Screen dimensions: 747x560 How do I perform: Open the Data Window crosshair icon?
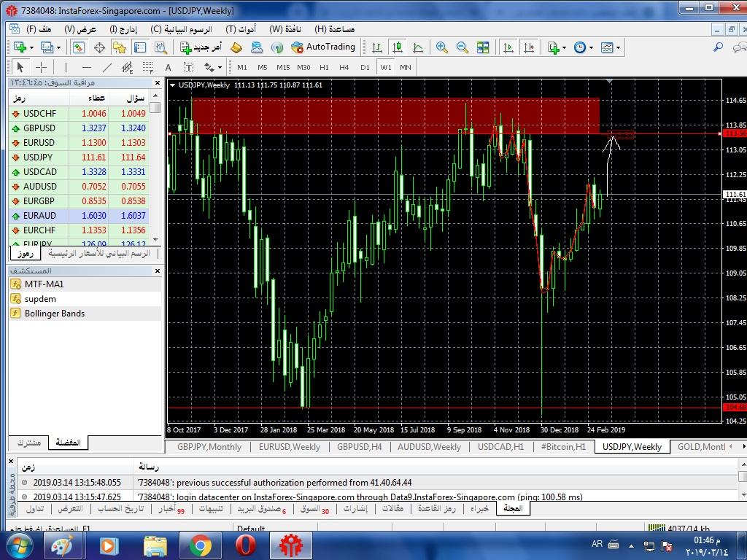[x=99, y=47]
